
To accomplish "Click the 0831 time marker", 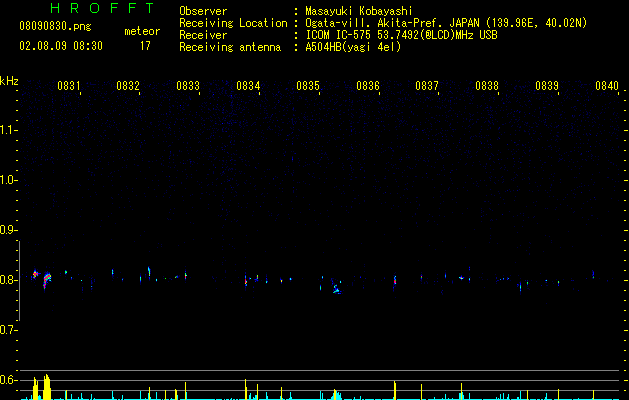I will 69,85.
